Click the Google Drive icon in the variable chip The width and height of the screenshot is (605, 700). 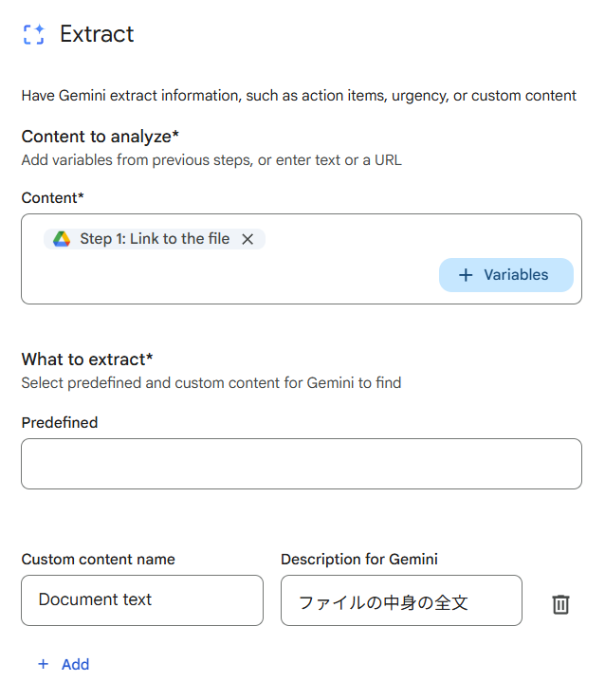pyautogui.click(x=62, y=239)
